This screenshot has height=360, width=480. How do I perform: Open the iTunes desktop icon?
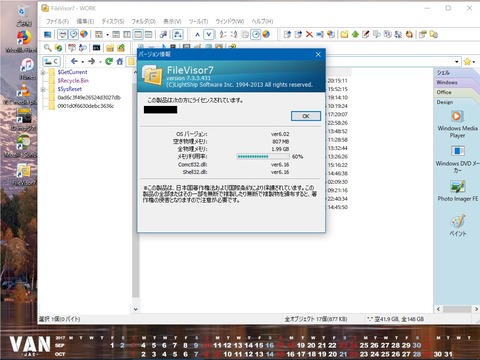27,69
